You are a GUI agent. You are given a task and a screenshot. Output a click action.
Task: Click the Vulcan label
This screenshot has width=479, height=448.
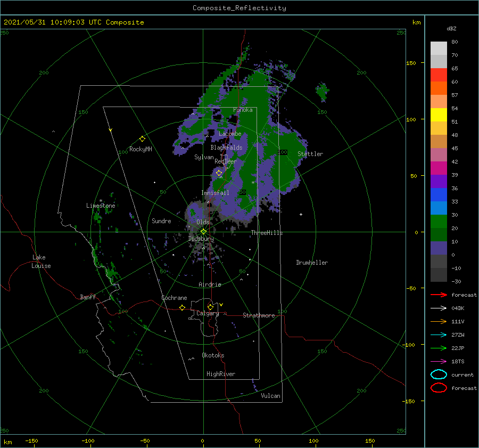(x=271, y=396)
